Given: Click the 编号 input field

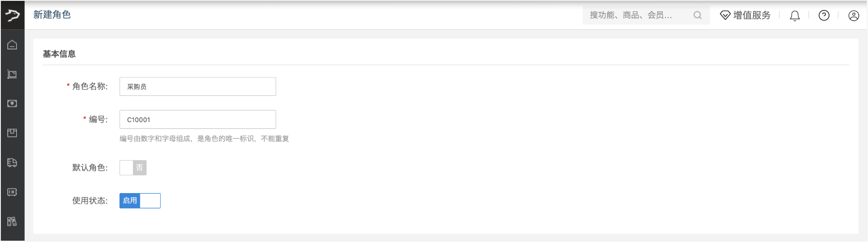Looking at the screenshot, I should (197, 119).
